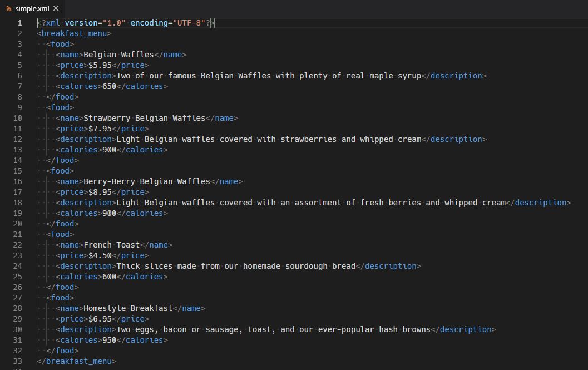The image size is (588, 370).
Task: Click the Strawberry Belgian Waffles name text
Action: pyautogui.click(x=146, y=118)
